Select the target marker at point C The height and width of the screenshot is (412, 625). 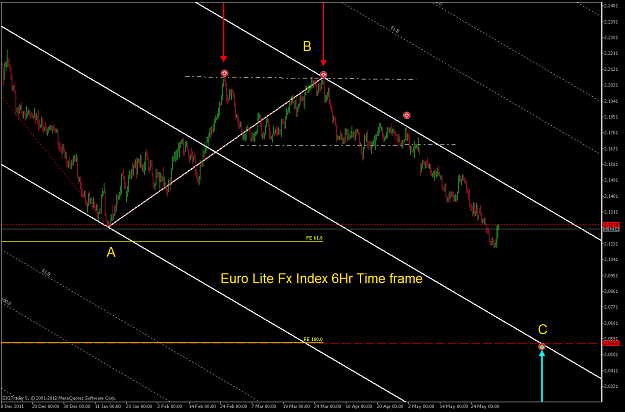tap(542, 347)
